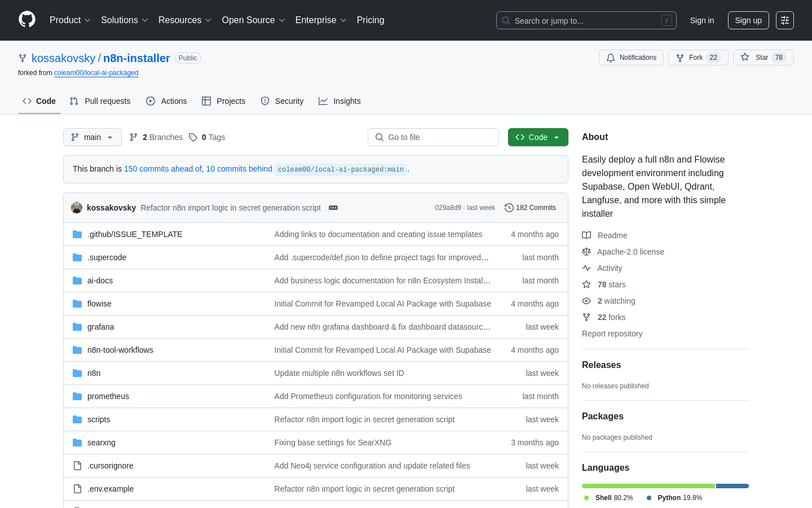This screenshot has height=508, width=812.
Task: Open the Packages heading link
Action: point(603,417)
